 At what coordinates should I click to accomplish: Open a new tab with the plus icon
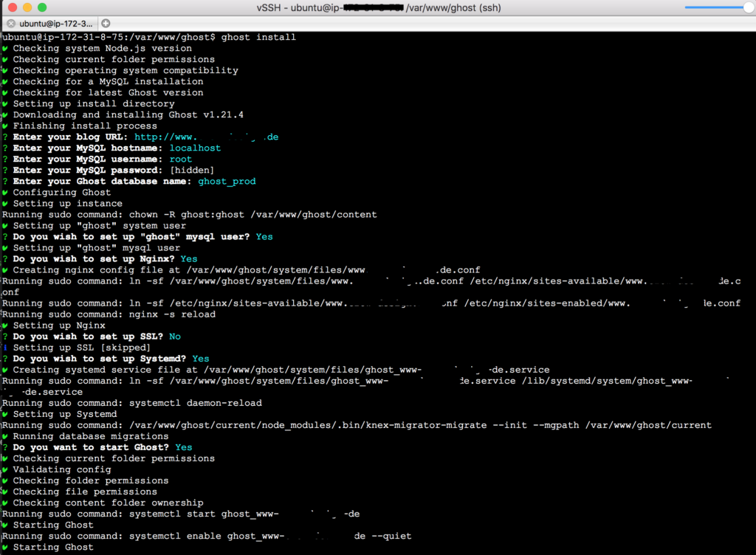105,23
